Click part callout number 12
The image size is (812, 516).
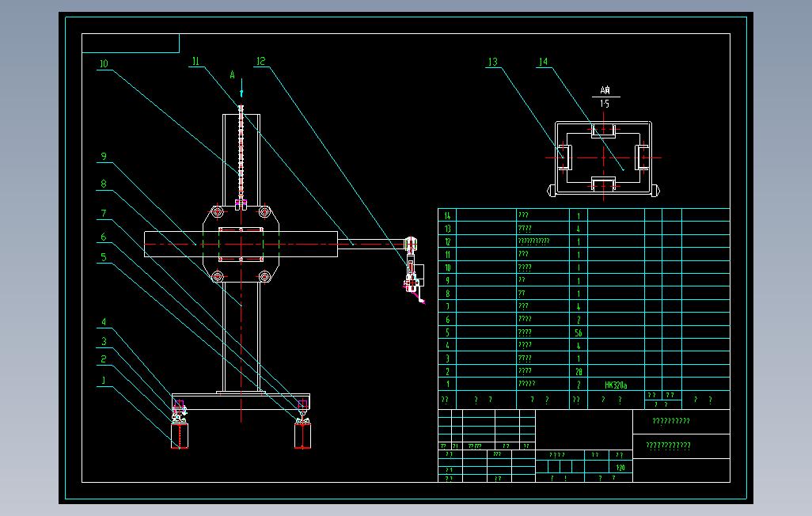pyautogui.click(x=260, y=62)
